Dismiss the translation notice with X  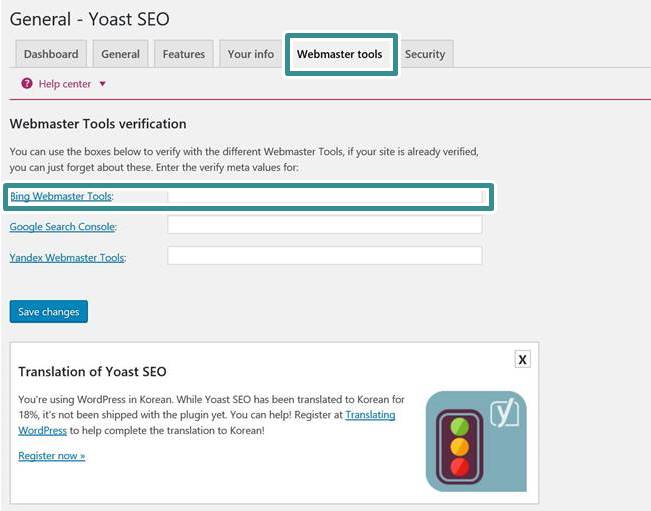(522, 359)
